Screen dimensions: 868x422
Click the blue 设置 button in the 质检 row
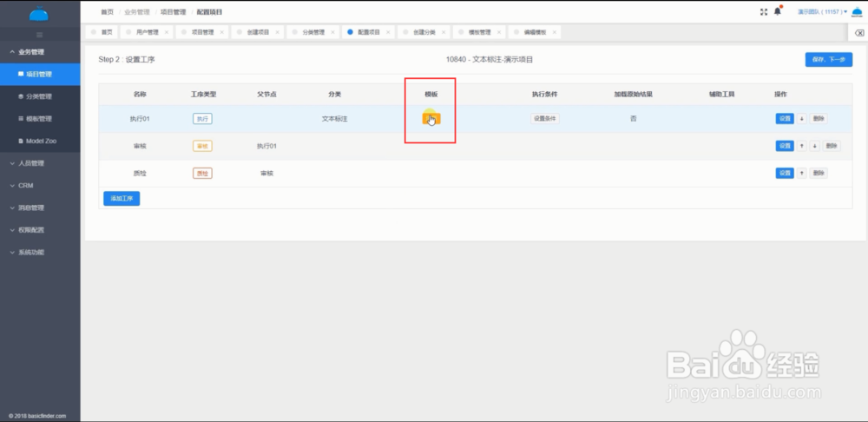[x=785, y=174]
